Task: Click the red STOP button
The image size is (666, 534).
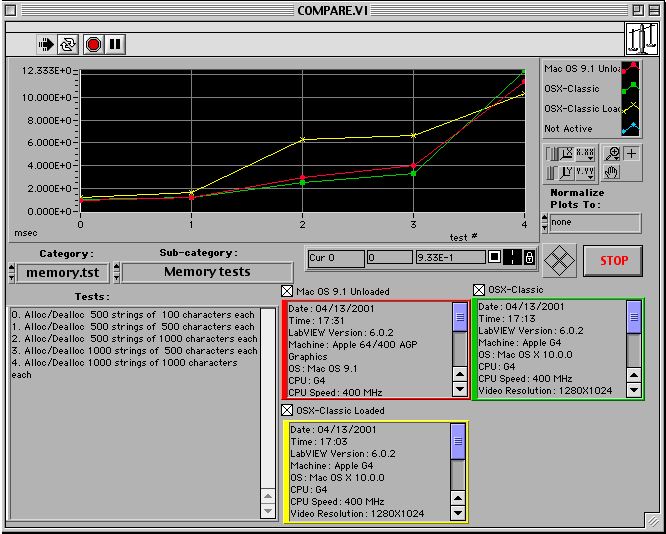Action: (x=613, y=260)
